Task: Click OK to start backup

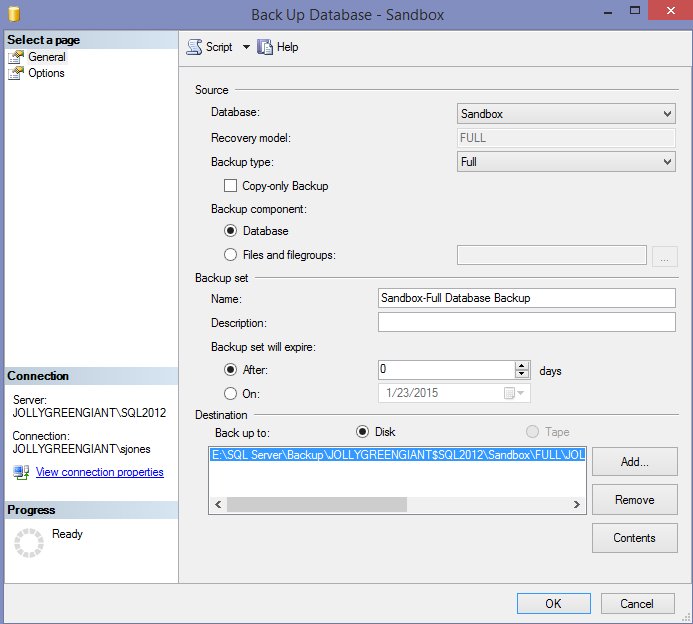Action: coord(553,603)
